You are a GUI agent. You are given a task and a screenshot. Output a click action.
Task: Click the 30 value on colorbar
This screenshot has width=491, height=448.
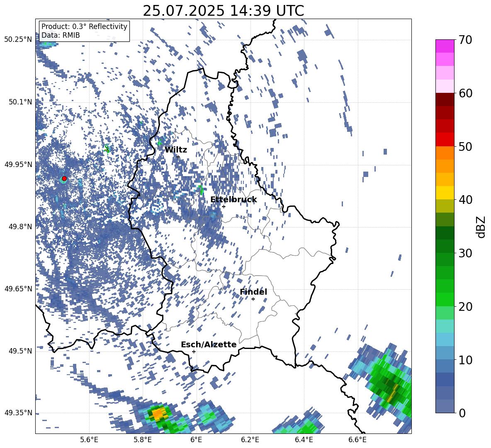pyautogui.click(x=465, y=253)
